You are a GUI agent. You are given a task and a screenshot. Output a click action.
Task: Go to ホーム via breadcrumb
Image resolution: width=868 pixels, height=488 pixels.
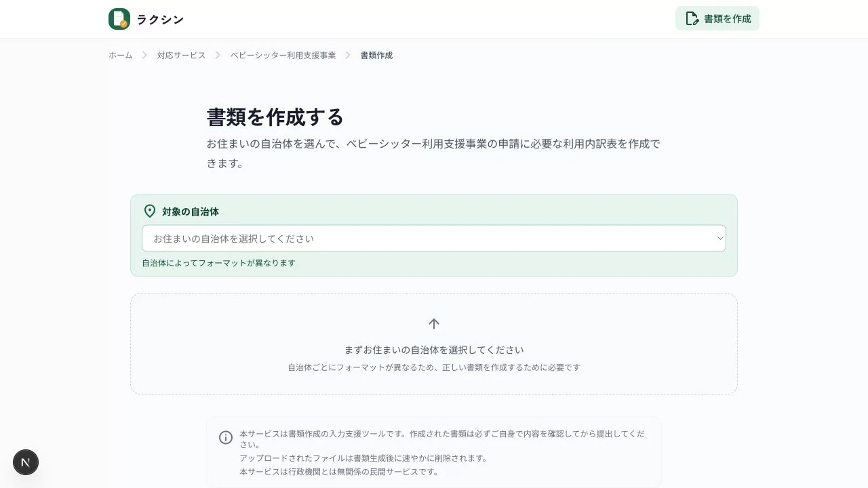point(121,56)
